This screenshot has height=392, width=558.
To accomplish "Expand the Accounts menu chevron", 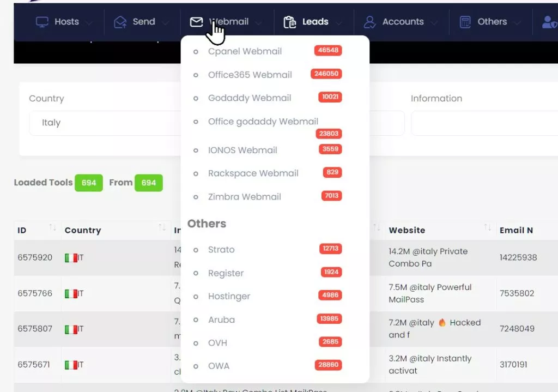I will 434,23.
